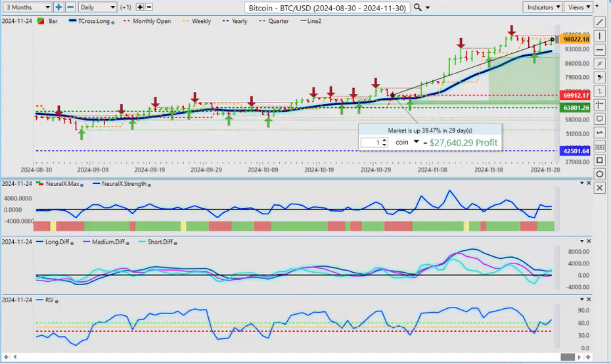611x364 pixels.
Task: Click the plus icon at bottom-right scrollbar
Action: click(588, 357)
